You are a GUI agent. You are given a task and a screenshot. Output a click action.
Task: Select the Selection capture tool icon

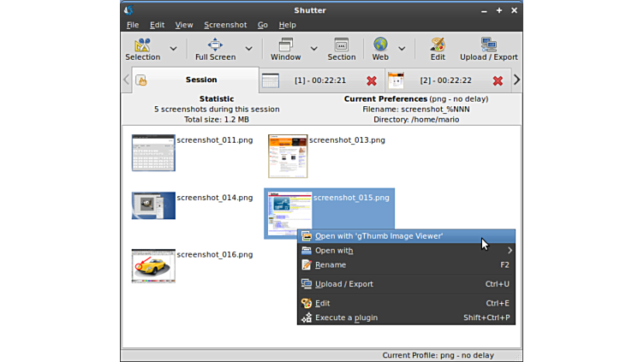(x=142, y=44)
